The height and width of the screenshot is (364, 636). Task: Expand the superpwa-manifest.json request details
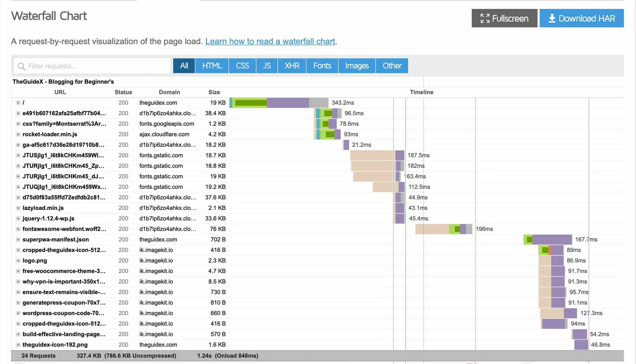point(18,239)
